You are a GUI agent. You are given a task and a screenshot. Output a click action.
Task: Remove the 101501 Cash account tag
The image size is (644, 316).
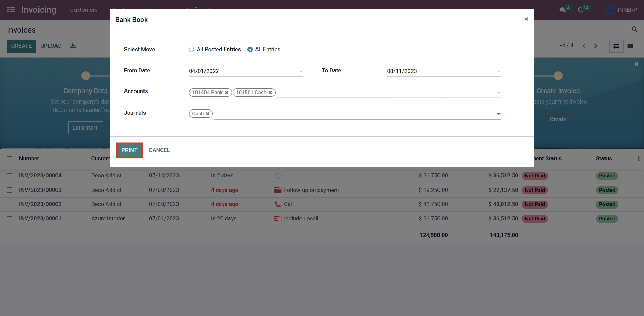coord(270,93)
